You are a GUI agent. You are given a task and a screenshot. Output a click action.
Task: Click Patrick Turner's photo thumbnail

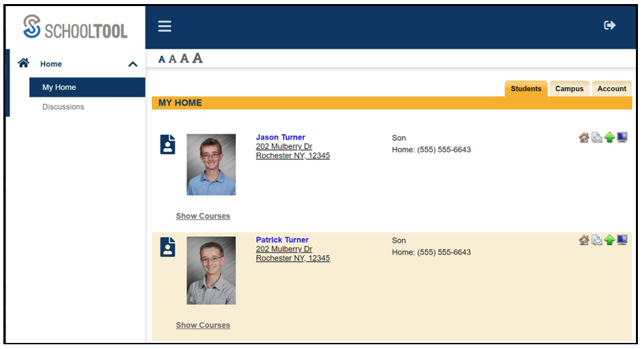coord(211,271)
